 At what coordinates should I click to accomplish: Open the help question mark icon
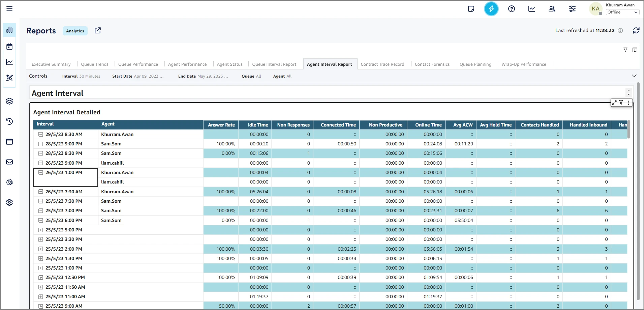[x=511, y=9]
